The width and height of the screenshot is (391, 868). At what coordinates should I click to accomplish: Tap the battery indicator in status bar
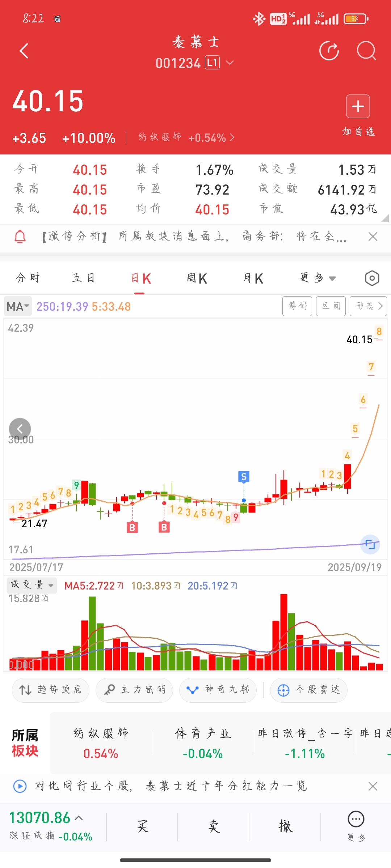(356, 18)
